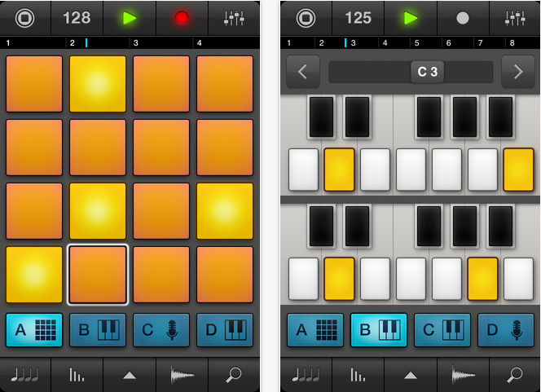The height and width of the screenshot is (392, 541).
Task: Tap the green play button in right screen
Action: coord(411,18)
